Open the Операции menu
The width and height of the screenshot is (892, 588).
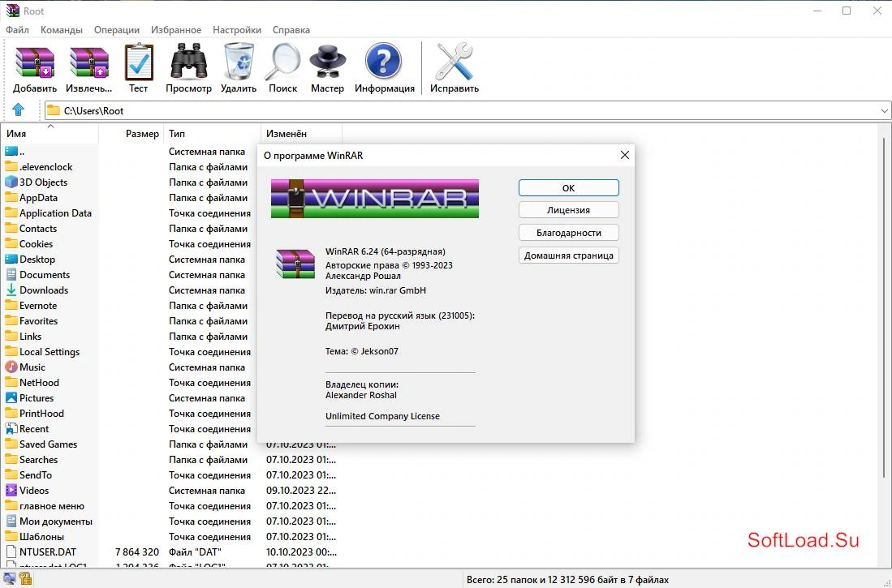[117, 29]
